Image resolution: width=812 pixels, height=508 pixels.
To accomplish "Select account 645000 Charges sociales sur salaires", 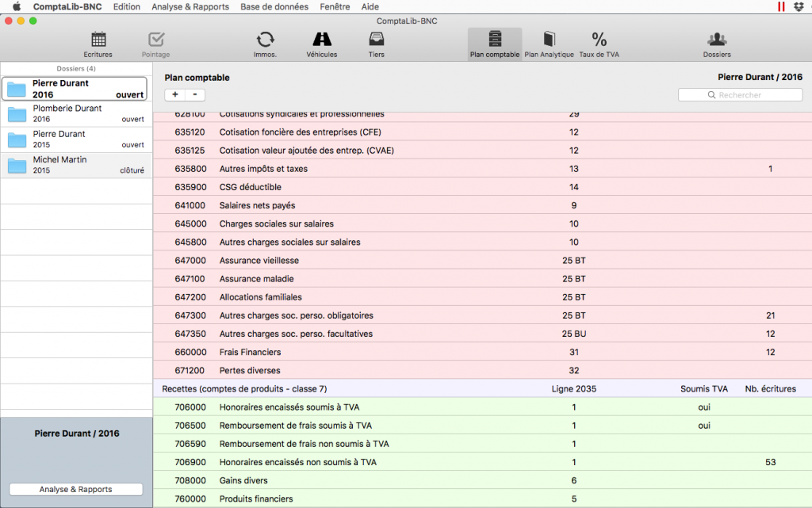I will click(483, 224).
